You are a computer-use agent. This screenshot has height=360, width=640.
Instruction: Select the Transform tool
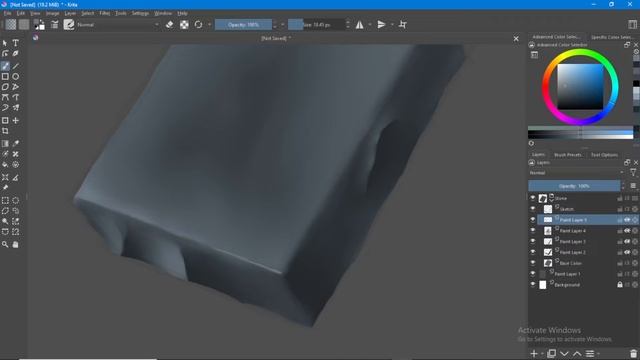[x=5, y=120]
